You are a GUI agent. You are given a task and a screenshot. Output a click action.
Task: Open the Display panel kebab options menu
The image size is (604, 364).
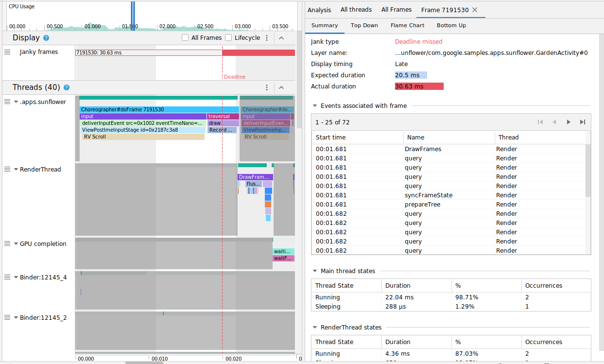[267, 37]
